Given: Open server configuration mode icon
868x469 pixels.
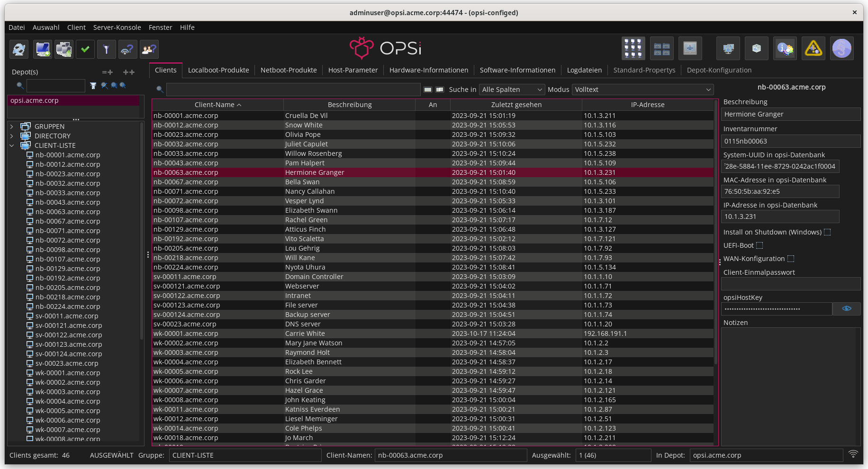Looking at the screenshot, I should pyautogui.click(x=690, y=48).
